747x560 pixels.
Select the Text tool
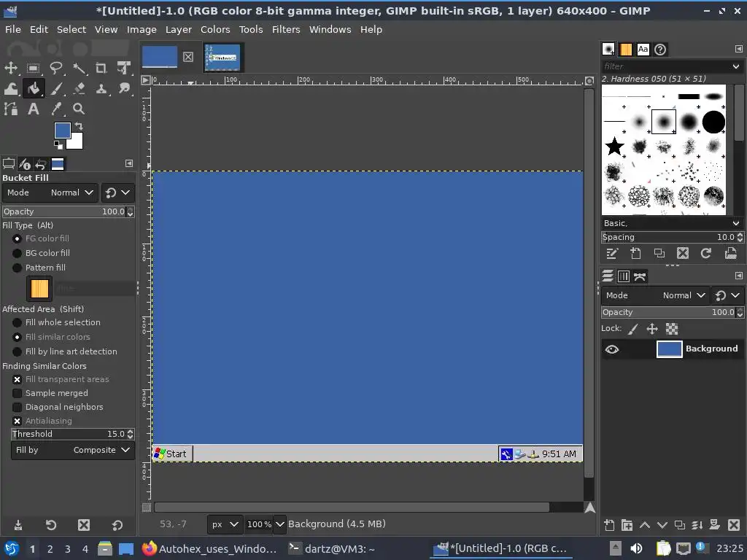click(34, 109)
